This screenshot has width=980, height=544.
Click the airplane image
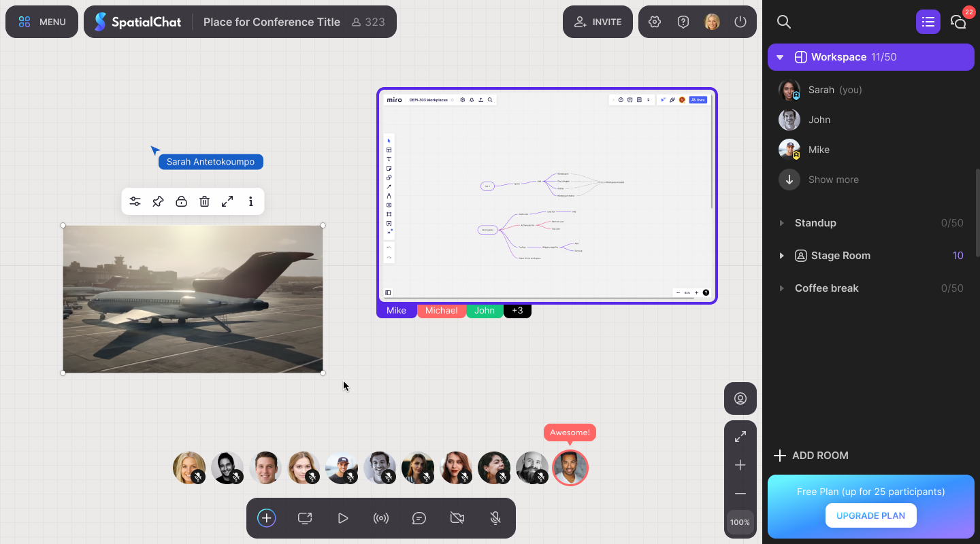[x=193, y=299]
